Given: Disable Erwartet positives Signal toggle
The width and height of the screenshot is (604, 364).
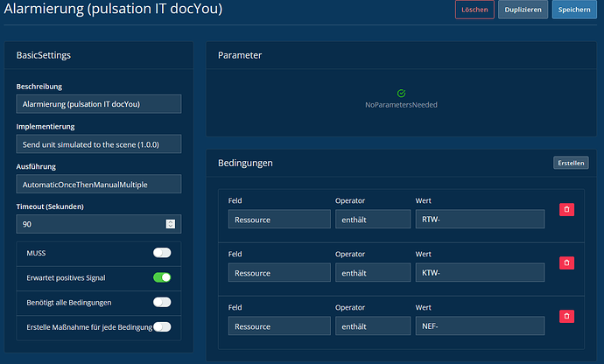Looking at the screenshot, I should pyautogui.click(x=162, y=277).
